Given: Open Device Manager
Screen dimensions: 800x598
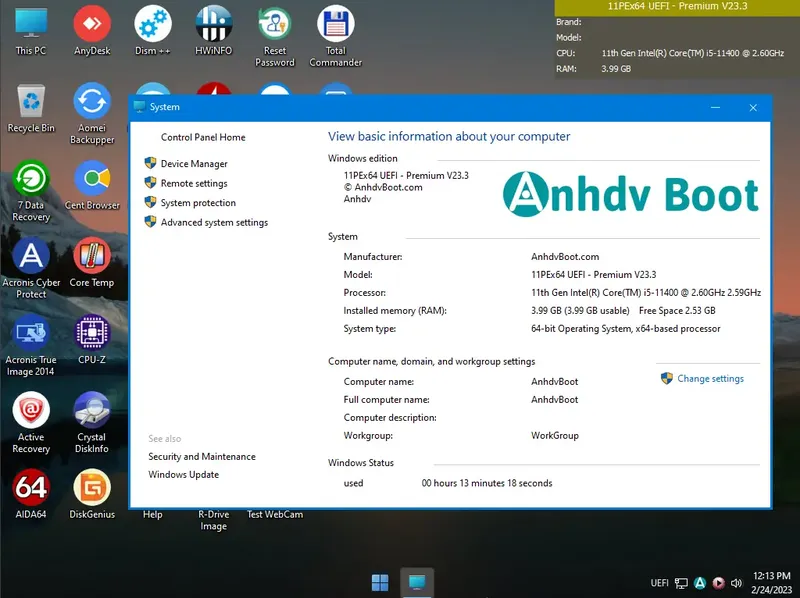Looking at the screenshot, I should click(x=193, y=163).
